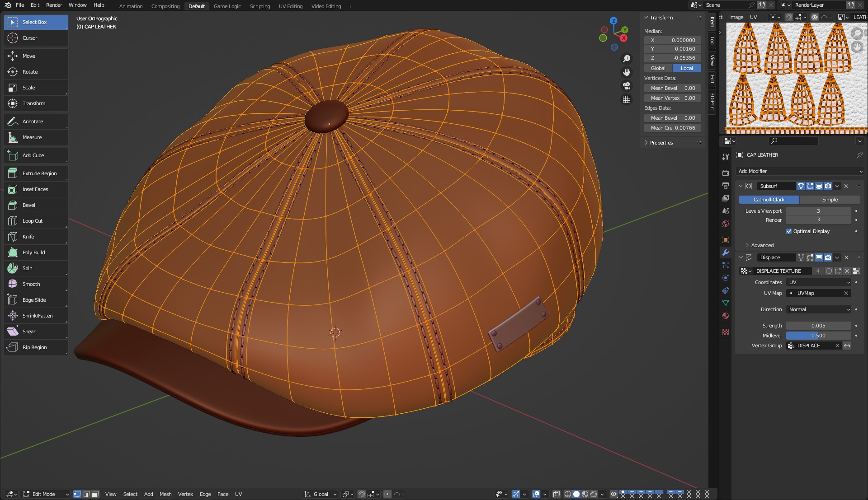
Task: Click the Levels Viewport value field
Action: click(x=819, y=211)
